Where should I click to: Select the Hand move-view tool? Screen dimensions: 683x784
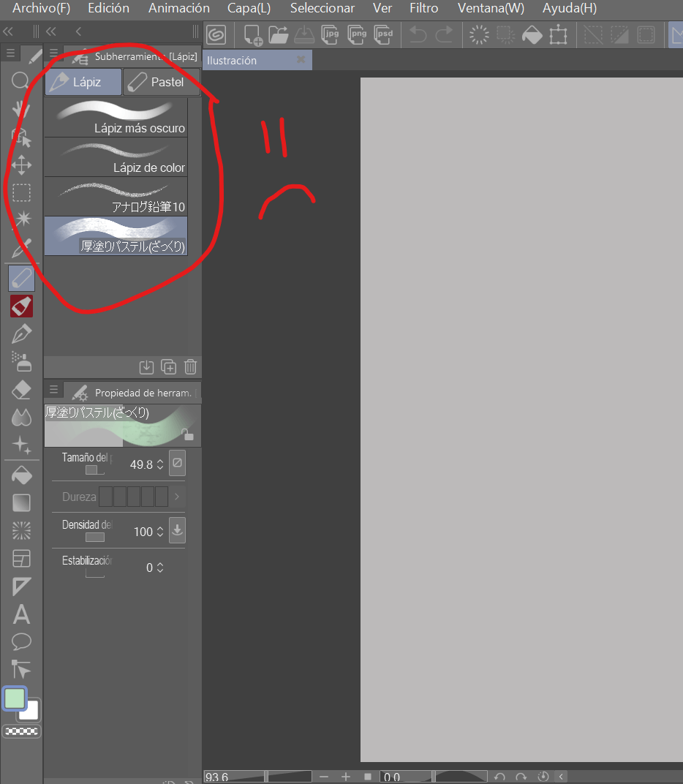[20, 108]
